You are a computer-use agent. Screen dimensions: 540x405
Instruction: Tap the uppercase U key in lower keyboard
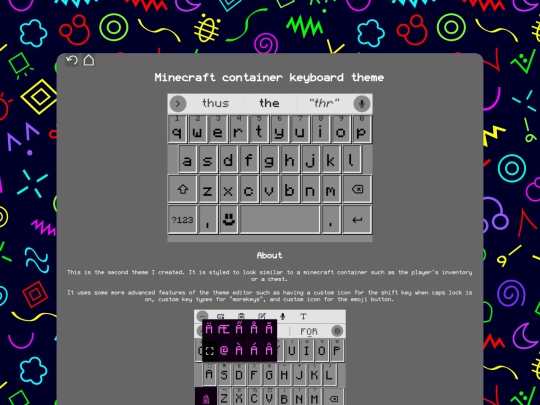click(x=292, y=351)
